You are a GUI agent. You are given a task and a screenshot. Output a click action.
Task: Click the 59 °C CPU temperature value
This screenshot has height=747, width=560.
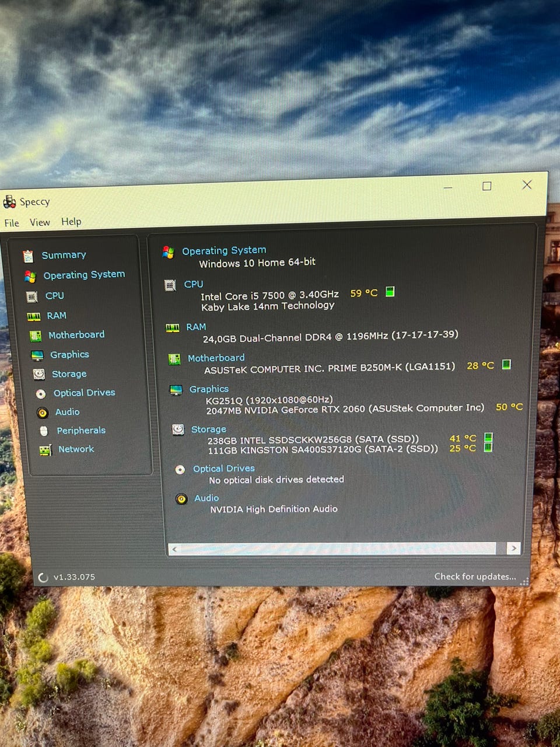pyautogui.click(x=364, y=293)
